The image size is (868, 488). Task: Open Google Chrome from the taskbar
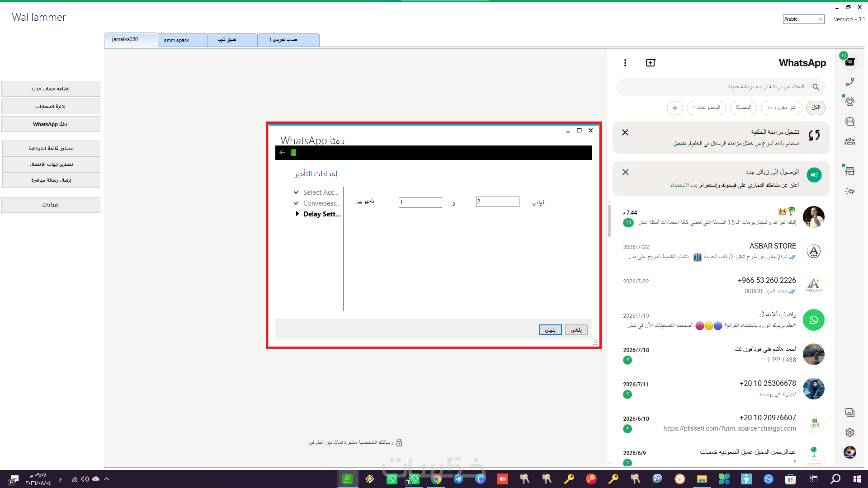[436, 479]
